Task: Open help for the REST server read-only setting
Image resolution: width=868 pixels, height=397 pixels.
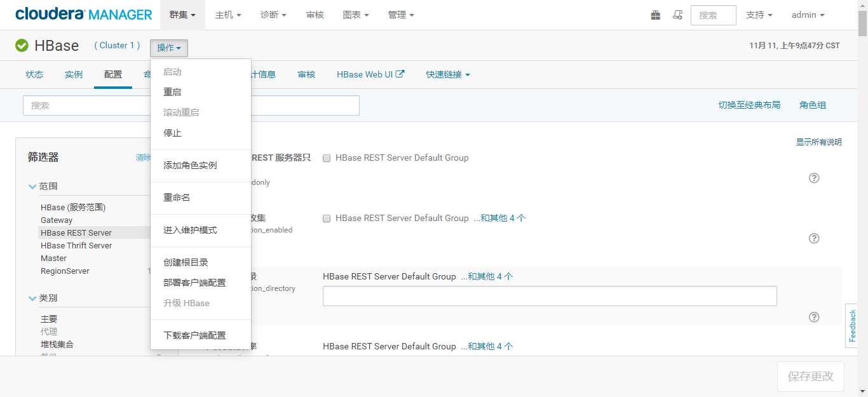Action: tap(814, 178)
